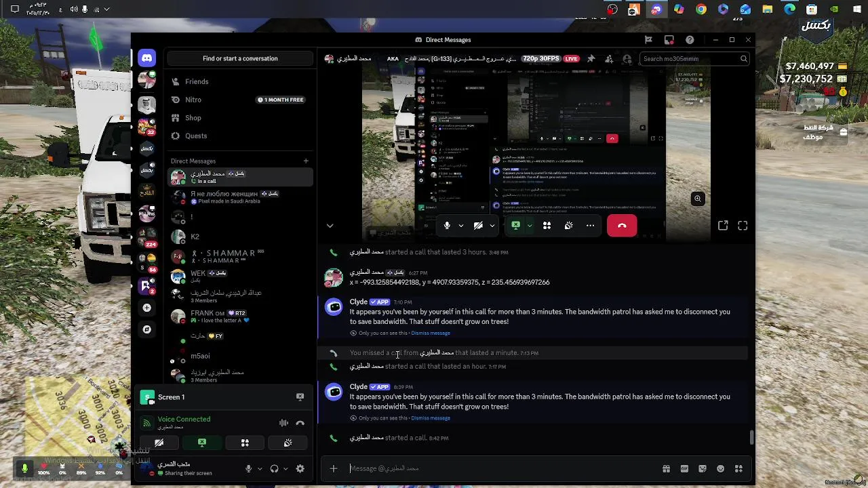Viewport: 868px width, 488px height.
Task: Disconnect from voice in voice panel
Action: tap(300, 423)
